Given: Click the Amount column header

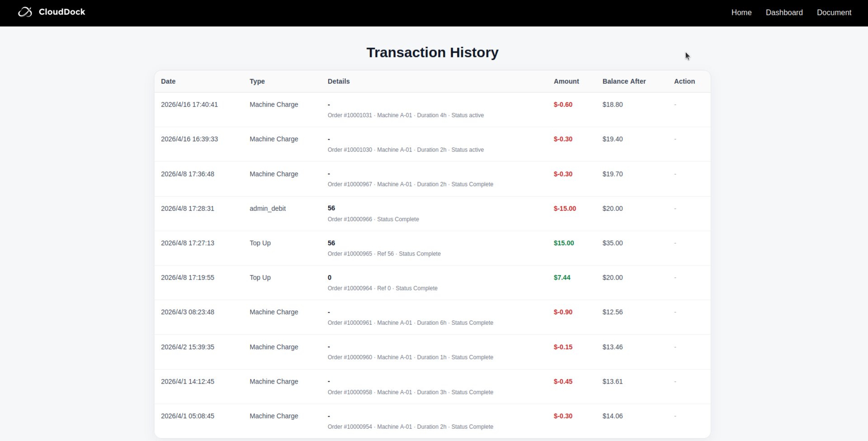Looking at the screenshot, I should [566, 81].
